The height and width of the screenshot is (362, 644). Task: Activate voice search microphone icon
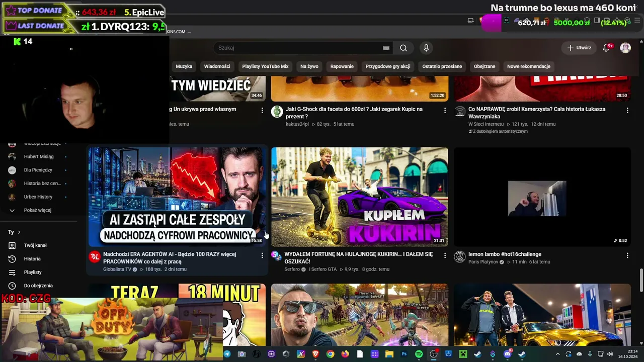(426, 48)
